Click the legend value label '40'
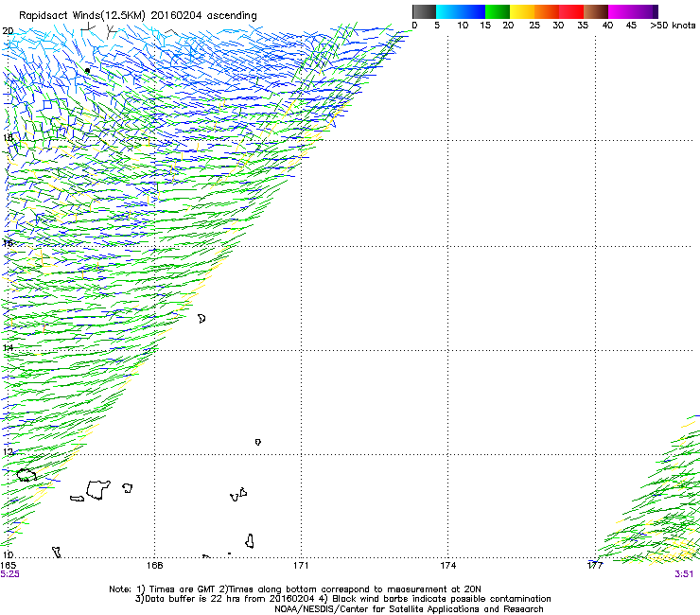The image size is (700, 615). 607,26
